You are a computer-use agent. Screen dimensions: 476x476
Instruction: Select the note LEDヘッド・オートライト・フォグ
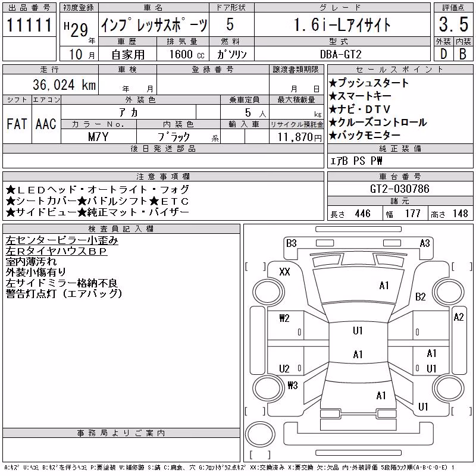[x=98, y=190]
